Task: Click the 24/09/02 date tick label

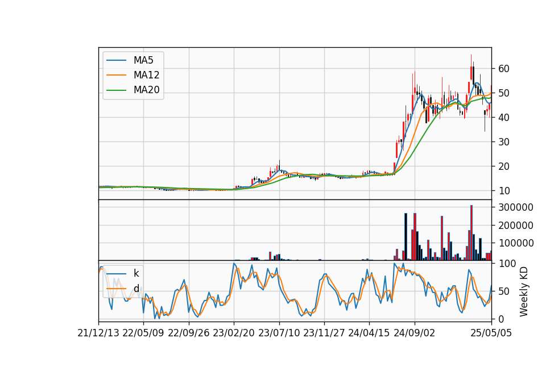Action: click(x=415, y=333)
